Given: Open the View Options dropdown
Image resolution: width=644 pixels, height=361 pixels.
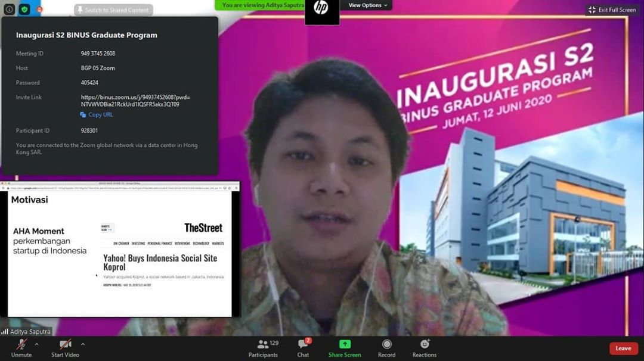Looking at the screenshot, I should pyautogui.click(x=368, y=5).
